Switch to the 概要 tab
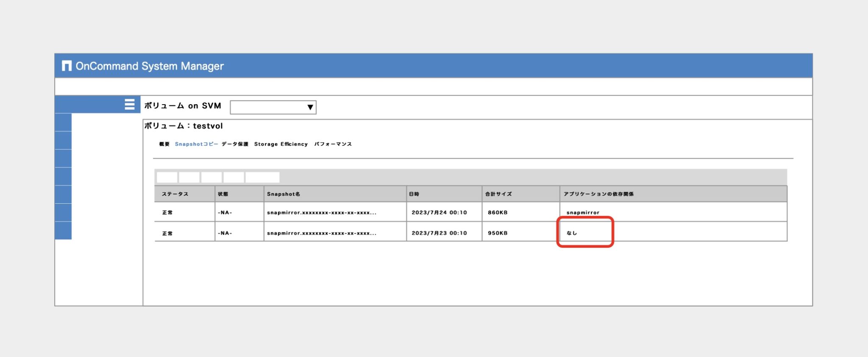 click(x=164, y=144)
